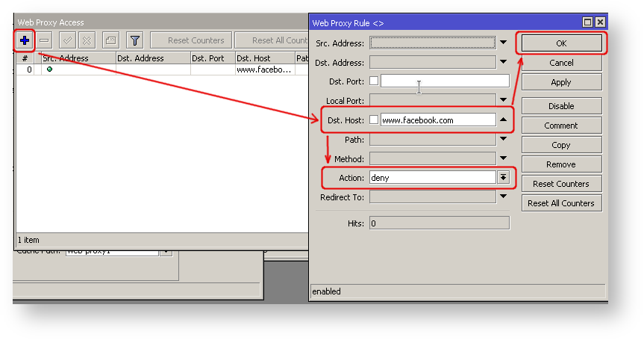The height and width of the screenshot is (340, 644).
Task: Collapse the Dst. Host field arrow
Action: point(504,120)
